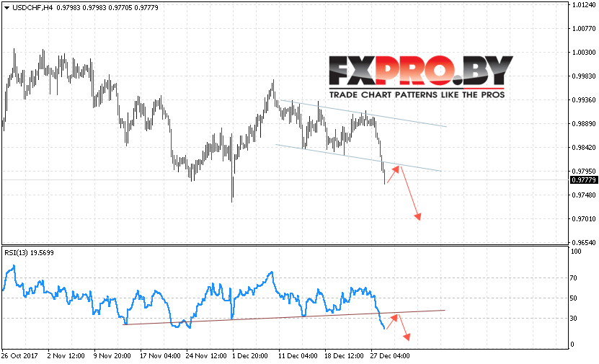
Task: Click the 2 Nov 12:00 time label
Action: (66, 356)
